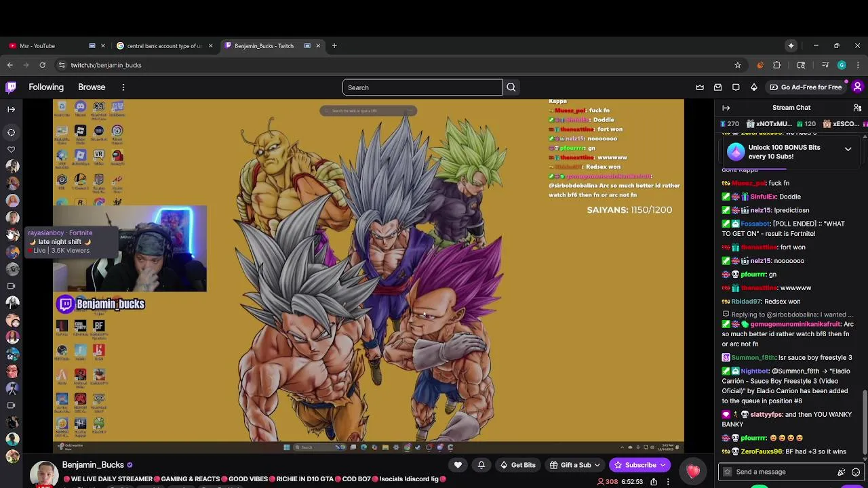Viewport: 868px width, 488px height.
Task: Click the Bits diamond icon in top nav
Action: click(x=753, y=87)
